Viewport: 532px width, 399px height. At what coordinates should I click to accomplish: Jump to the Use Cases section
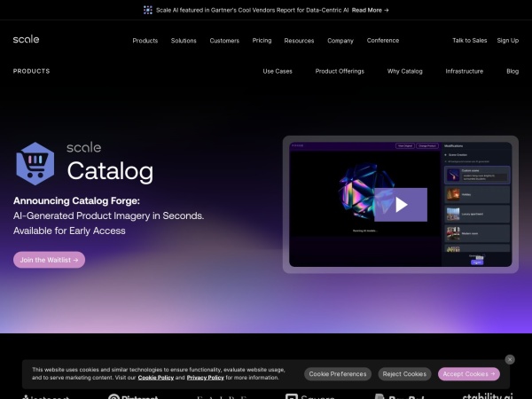pyautogui.click(x=278, y=71)
